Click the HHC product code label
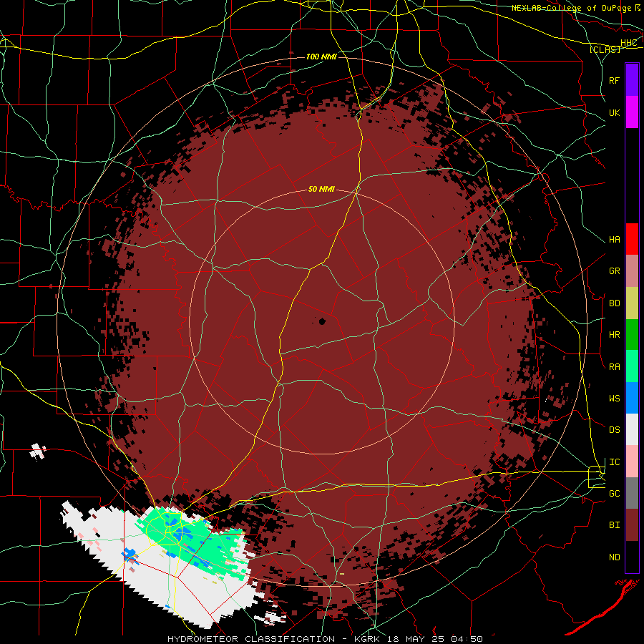 pyautogui.click(x=629, y=43)
